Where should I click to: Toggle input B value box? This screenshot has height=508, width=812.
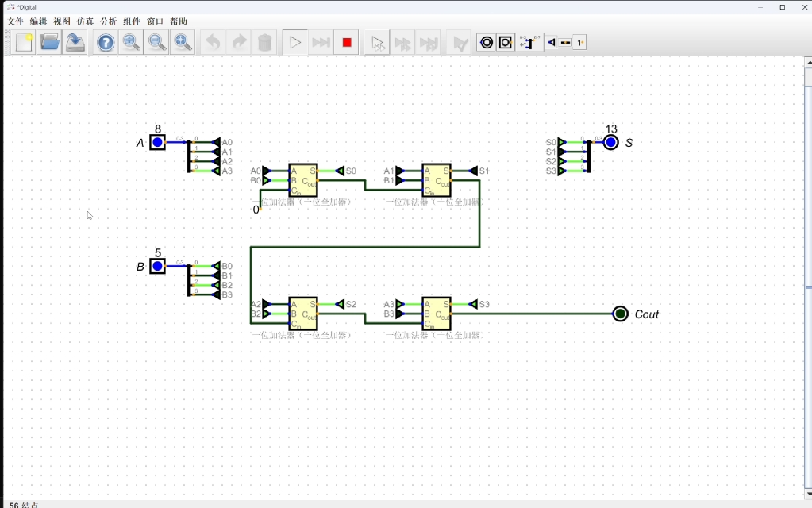[x=157, y=266]
